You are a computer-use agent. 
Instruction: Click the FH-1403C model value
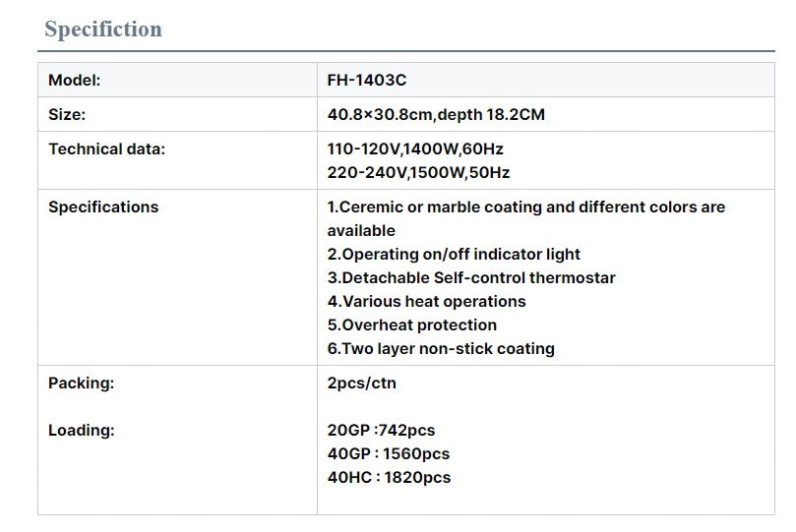coord(367,80)
